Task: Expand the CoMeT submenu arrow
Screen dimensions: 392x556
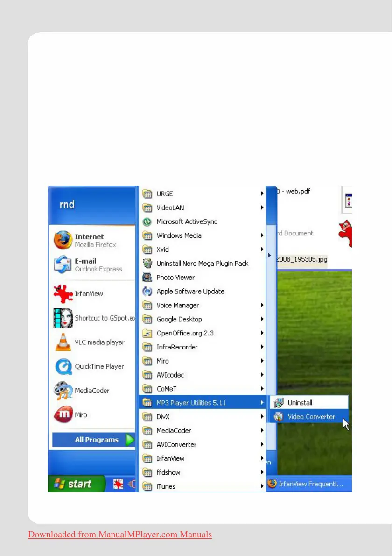Action: pos(262,389)
